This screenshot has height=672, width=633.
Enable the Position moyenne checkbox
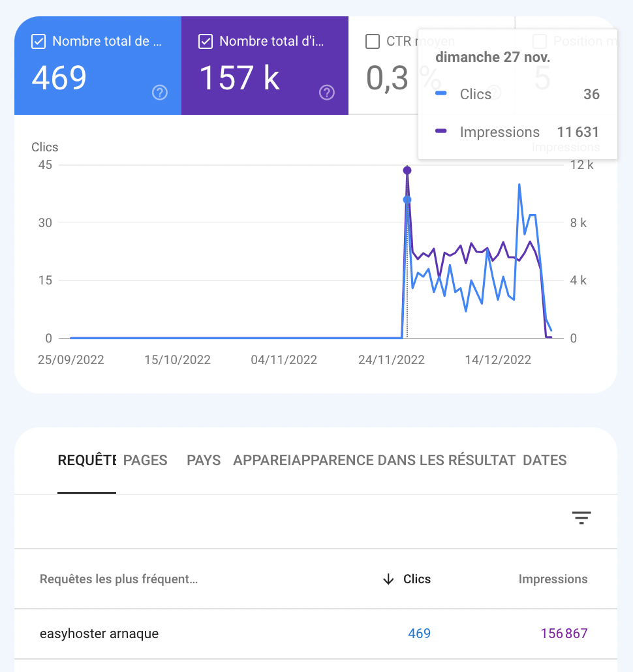(540, 40)
